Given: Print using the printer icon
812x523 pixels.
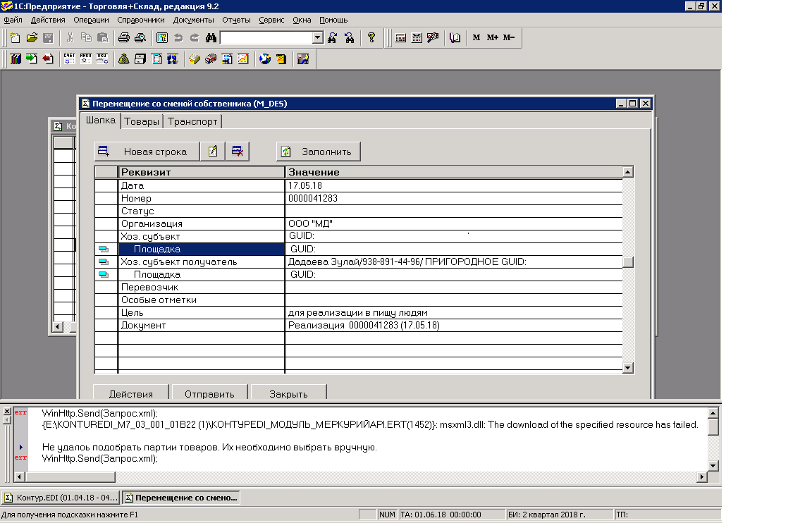Looking at the screenshot, I should [124, 38].
